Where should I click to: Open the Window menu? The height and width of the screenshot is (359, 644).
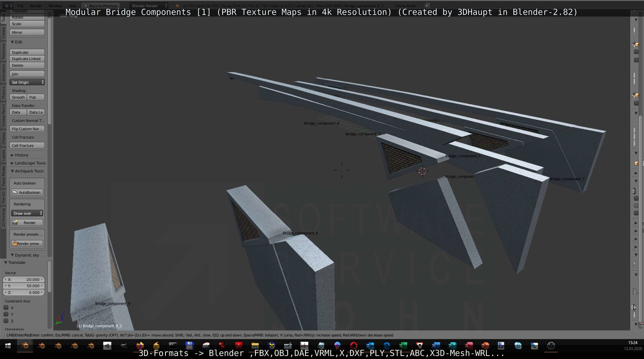point(55,6)
